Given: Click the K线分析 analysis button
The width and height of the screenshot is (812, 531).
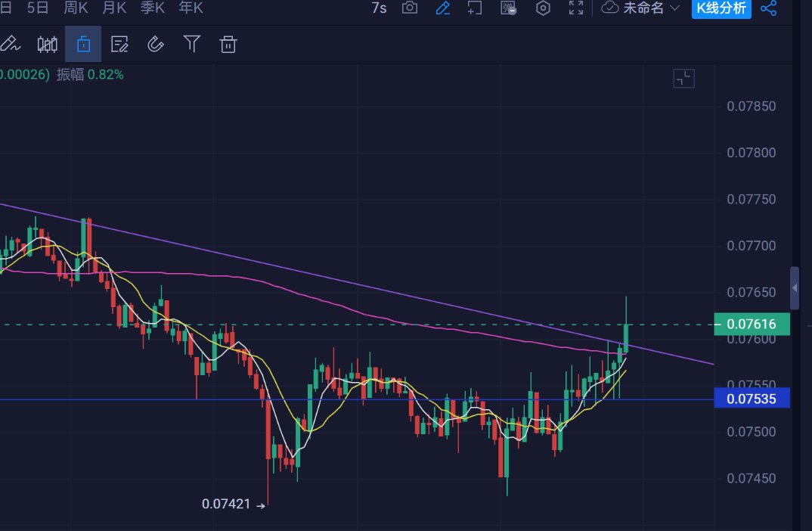Looking at the screenshot, I should pos(721,8).
